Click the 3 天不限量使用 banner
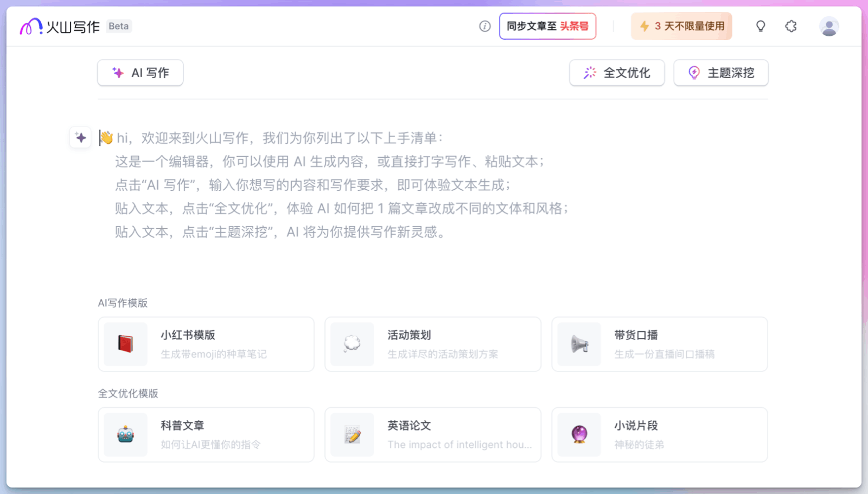868x494 pixels. (681, 26)
